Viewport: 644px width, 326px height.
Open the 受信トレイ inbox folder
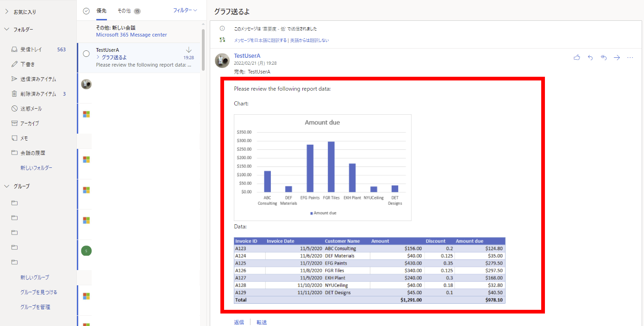(31, 49)
